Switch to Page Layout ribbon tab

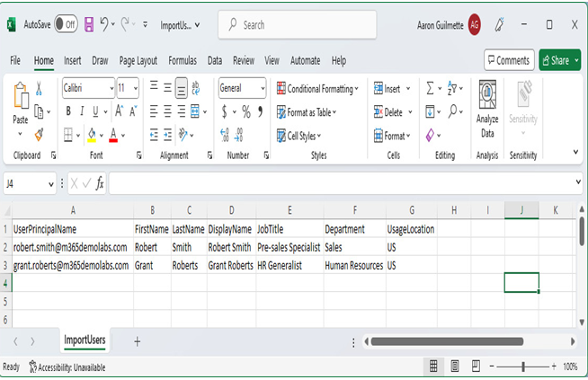click(138, 60)
